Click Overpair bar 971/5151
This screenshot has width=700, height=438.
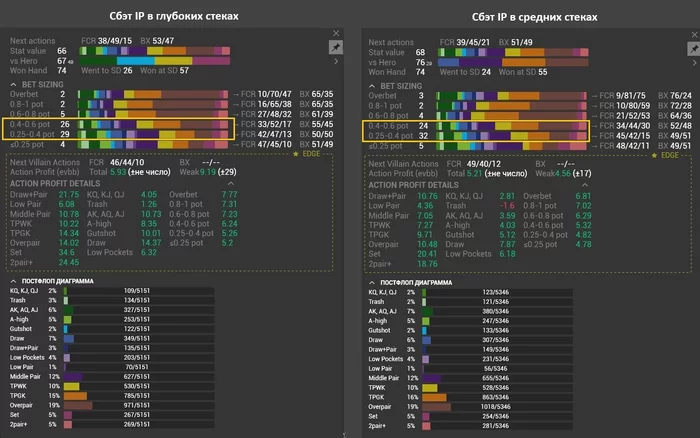point(139,405)
